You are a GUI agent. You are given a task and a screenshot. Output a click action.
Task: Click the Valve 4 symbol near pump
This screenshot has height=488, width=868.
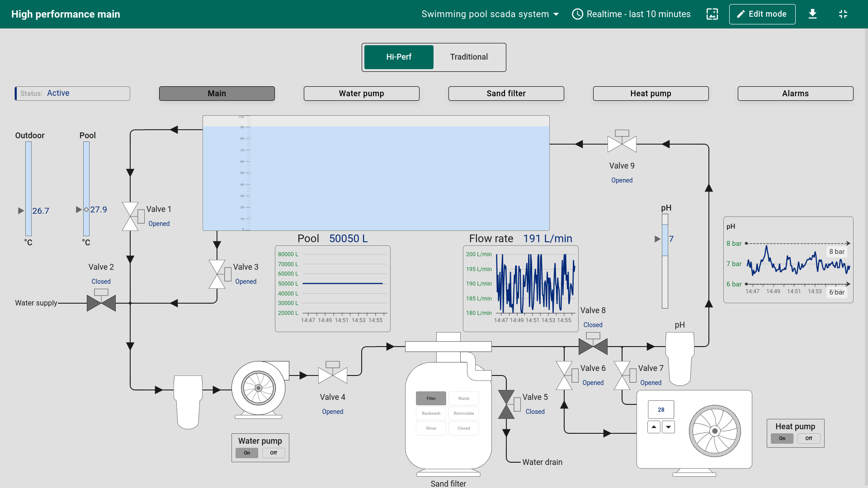pyautogui.click(x=333, y=375)
